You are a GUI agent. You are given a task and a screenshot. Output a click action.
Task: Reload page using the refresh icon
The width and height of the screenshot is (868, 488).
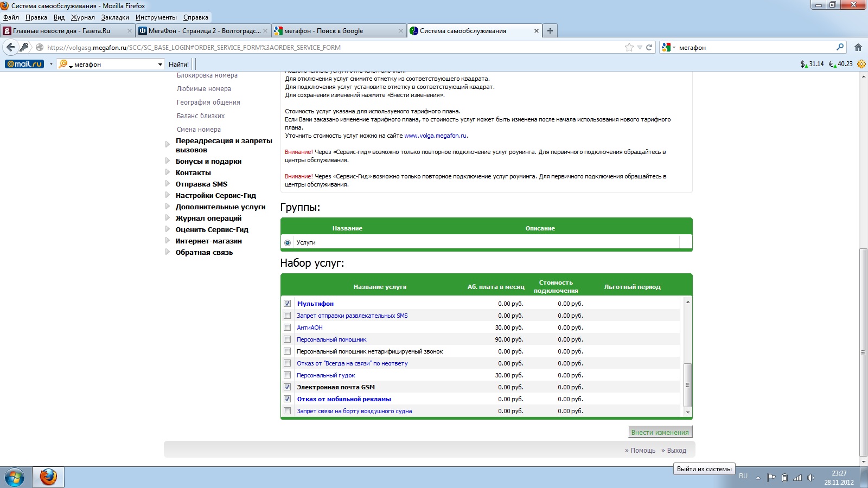649,47
